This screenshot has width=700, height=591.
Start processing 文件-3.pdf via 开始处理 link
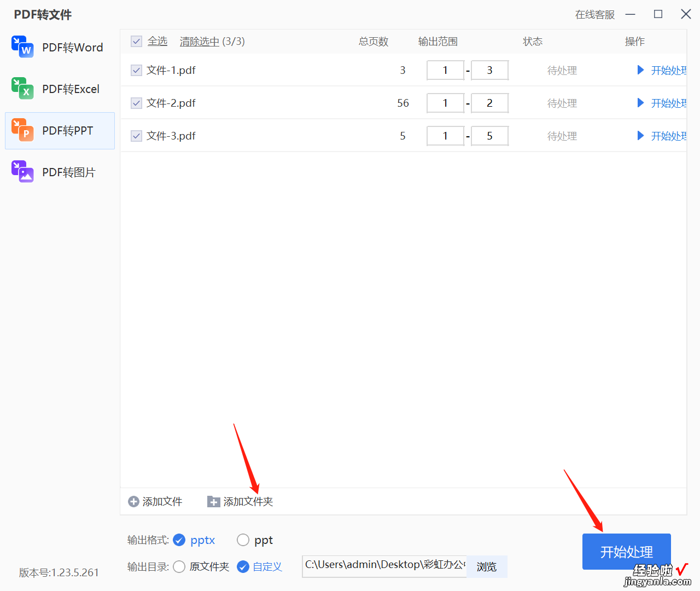click(x=669, y=136)
